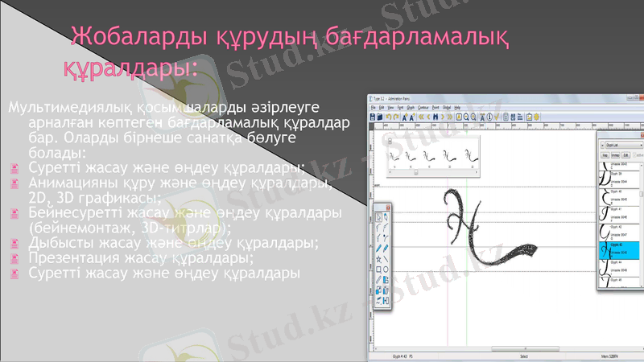Click the yellow gear settings icon
Image resolution: width=644 pixels, height=362 pixels.
coord(536,117)
